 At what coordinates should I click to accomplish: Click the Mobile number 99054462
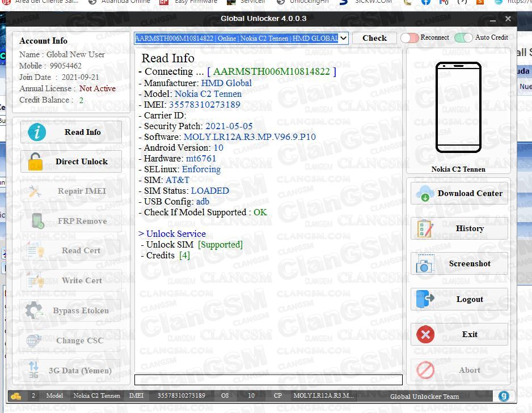point(65,66)
